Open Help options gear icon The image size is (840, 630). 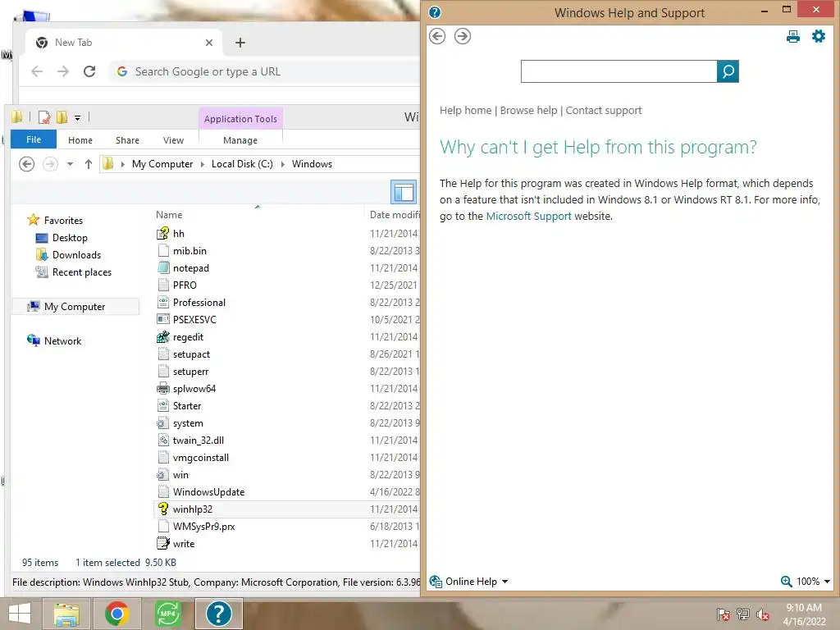pyautogui.click(x=819, y=36)
